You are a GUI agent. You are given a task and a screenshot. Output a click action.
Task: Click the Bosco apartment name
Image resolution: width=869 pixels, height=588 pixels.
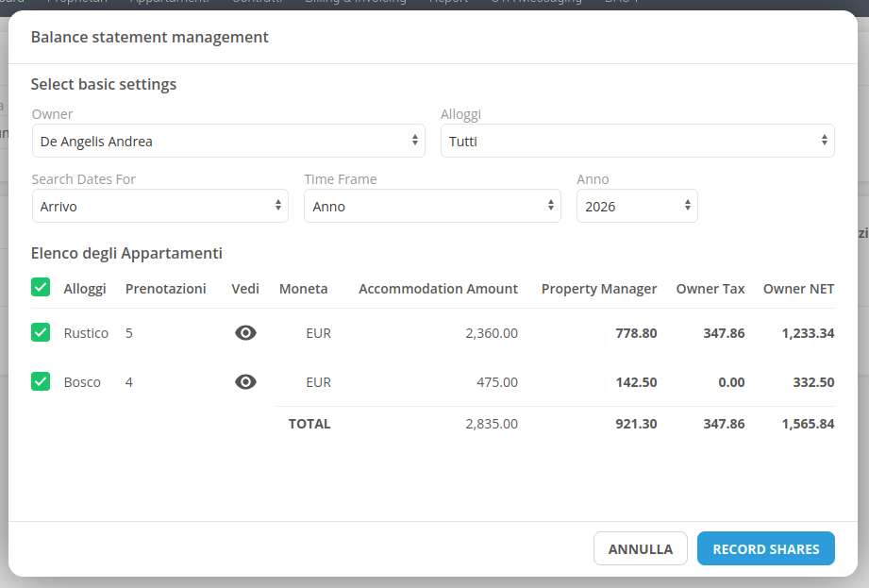pyautogui.click(x=82, y=382)
